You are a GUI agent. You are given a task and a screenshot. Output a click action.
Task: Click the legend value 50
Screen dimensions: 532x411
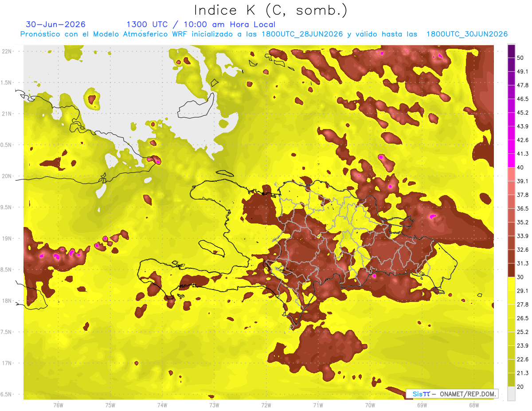521,58
